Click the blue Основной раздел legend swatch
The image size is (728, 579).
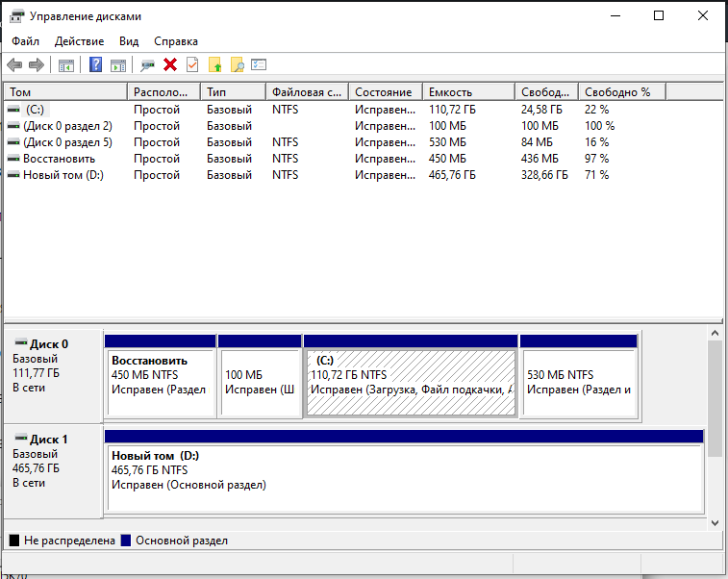(x=126, y=540)
